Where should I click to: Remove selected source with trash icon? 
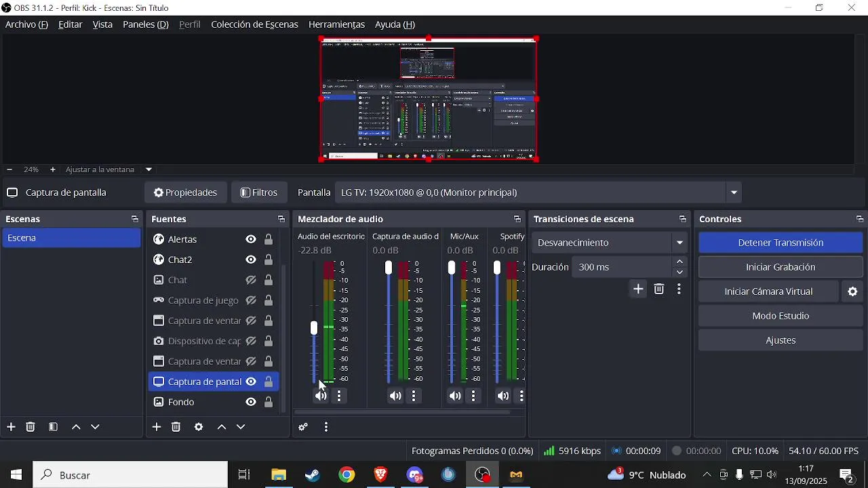[176, 427]
